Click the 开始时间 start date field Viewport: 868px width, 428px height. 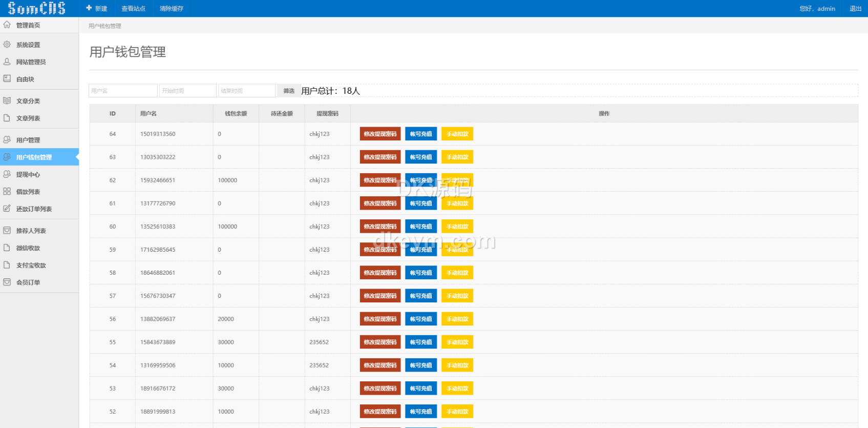(187, 91)
